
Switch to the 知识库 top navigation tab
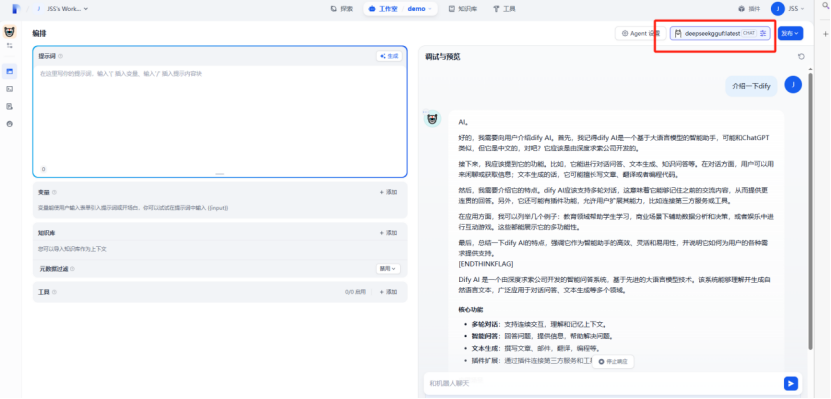[462, 8]
